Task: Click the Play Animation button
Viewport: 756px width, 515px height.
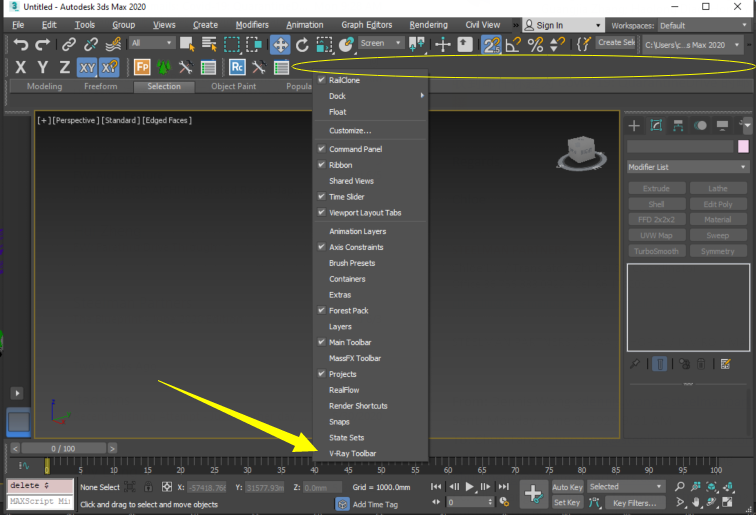Action: coord(470,487)
